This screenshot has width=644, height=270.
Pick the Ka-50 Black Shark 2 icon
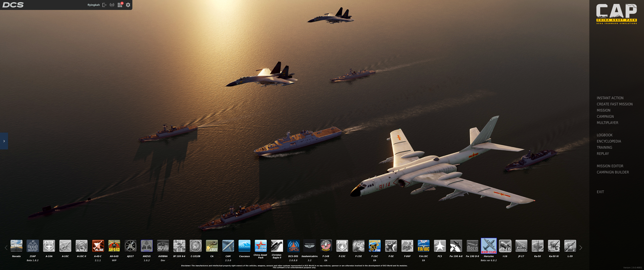(x=537, y=246)
